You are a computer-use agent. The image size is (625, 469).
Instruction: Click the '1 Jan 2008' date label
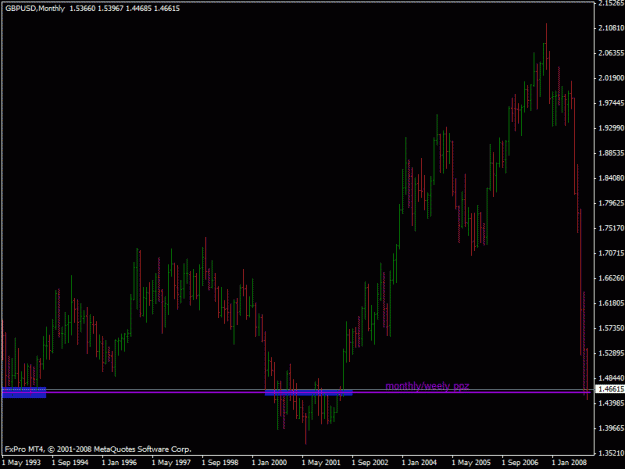coord(570,463)
